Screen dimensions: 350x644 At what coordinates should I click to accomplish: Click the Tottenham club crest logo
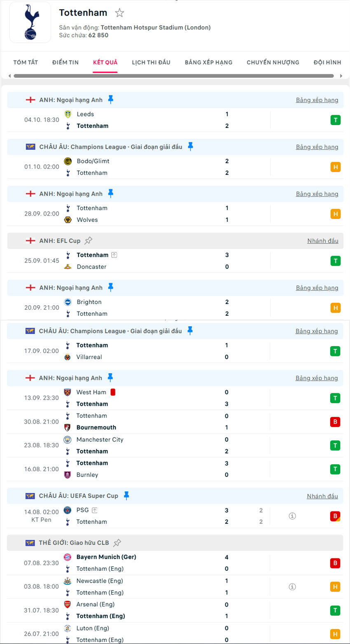click(x=30, y=23)
